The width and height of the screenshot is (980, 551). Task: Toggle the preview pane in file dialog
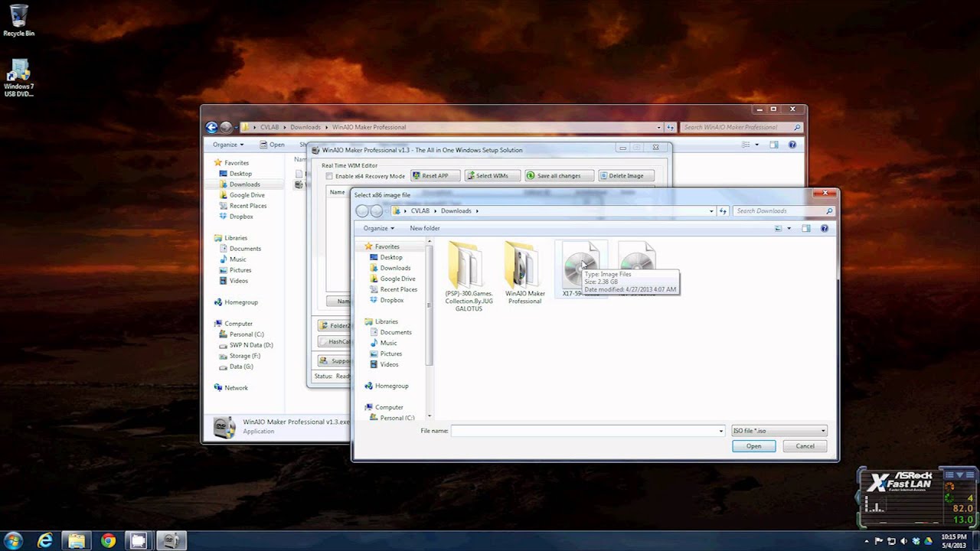click(x=805, y=228)
